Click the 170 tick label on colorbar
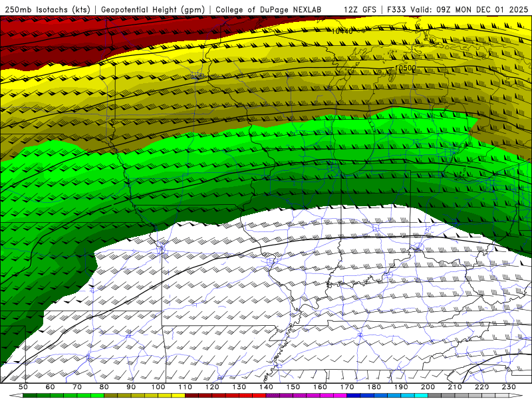 (x=347, y=387)
